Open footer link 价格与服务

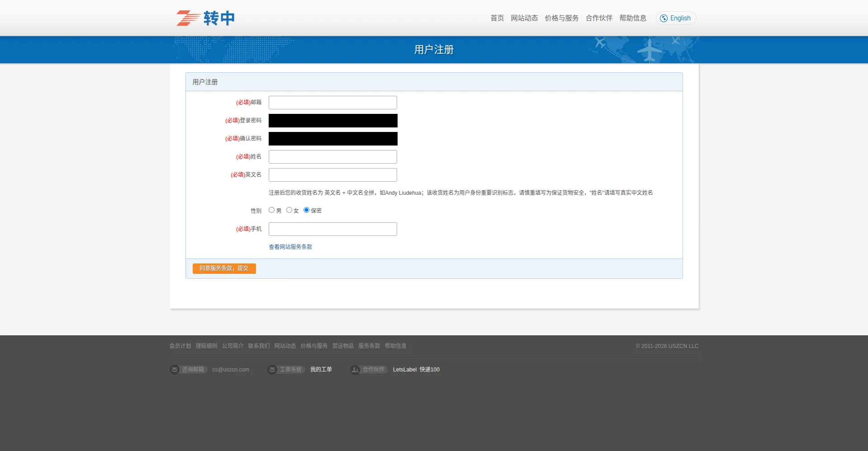coord(314,346)
